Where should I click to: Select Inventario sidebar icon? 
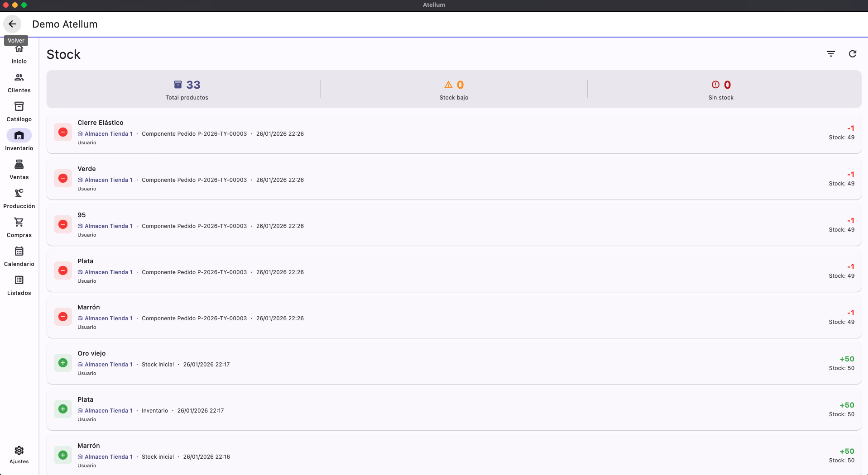pos(19,135)
